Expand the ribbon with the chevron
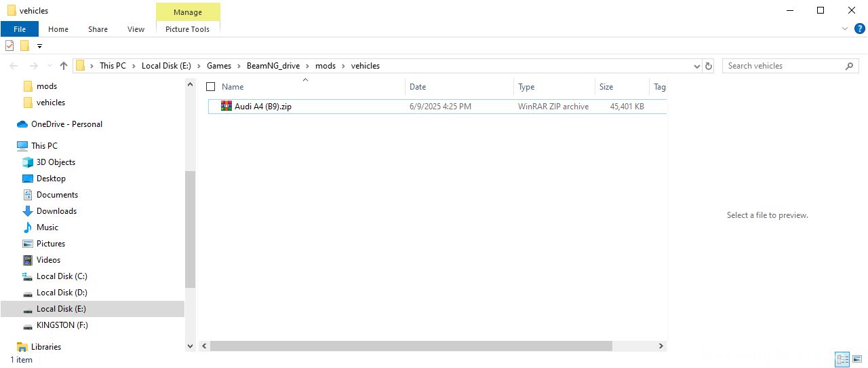Screen dimensions: 868x368 (x=845, y=29)
